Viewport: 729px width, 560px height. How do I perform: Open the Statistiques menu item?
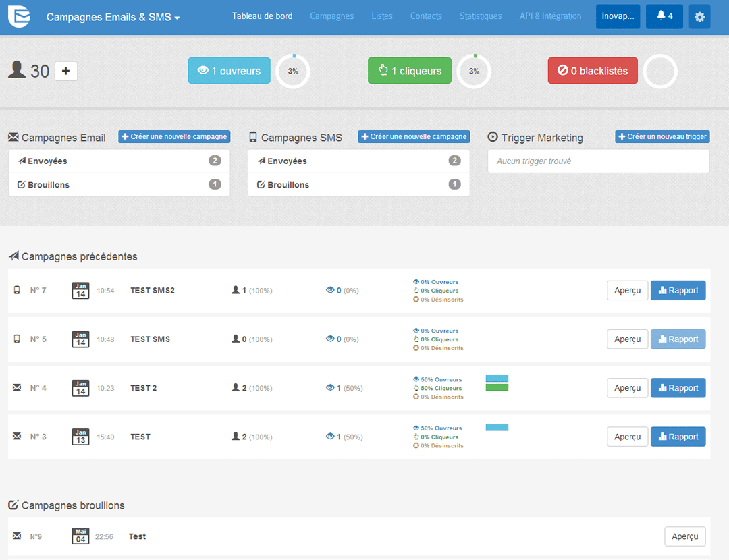tap(481, 16)
